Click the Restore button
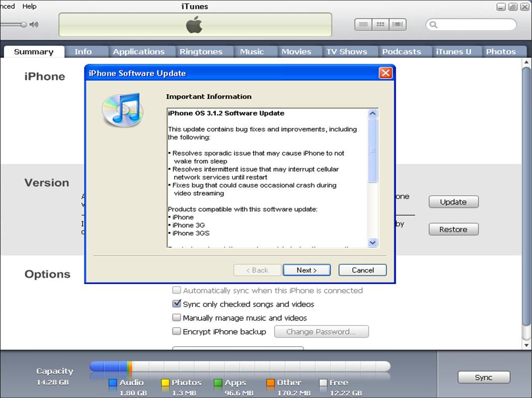 click(x=453, y=229)
